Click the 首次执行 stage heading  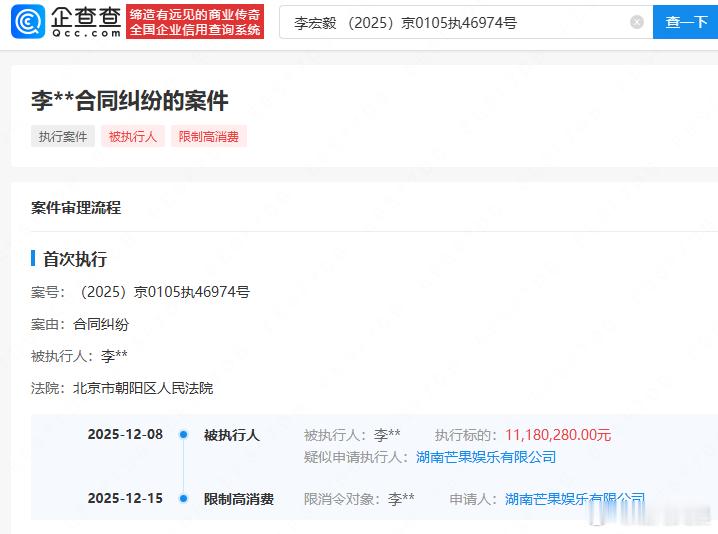[75, 259]
